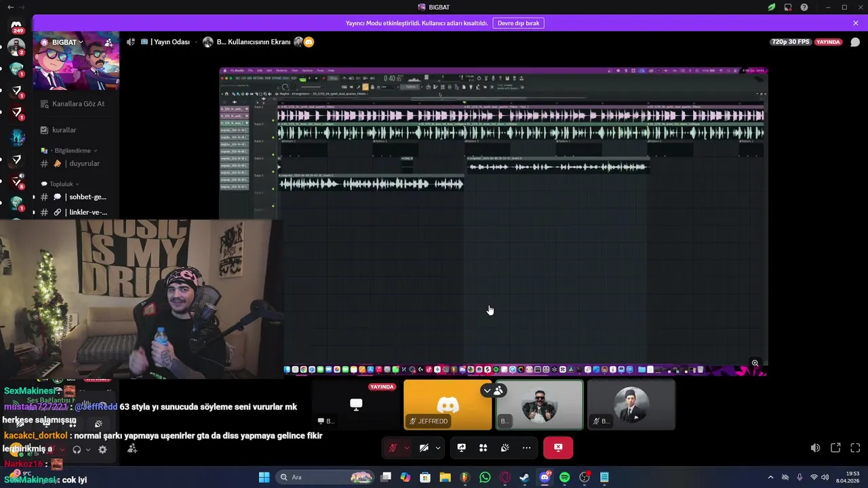868x488 pixels.
Task: Open WhatsApp from the taskbar
Action: pos(485,477)
